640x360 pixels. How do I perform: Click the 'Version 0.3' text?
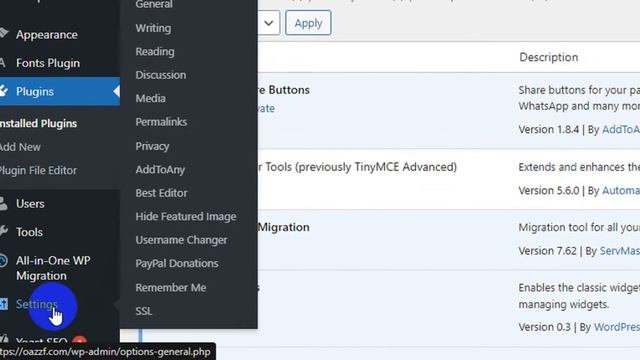point(544,327)
